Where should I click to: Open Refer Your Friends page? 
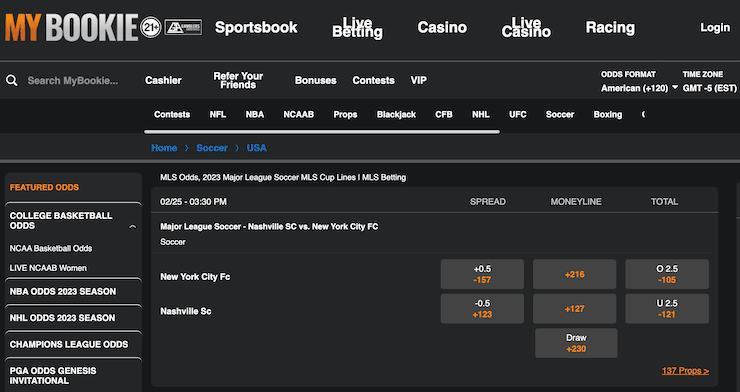click(238, 80)
